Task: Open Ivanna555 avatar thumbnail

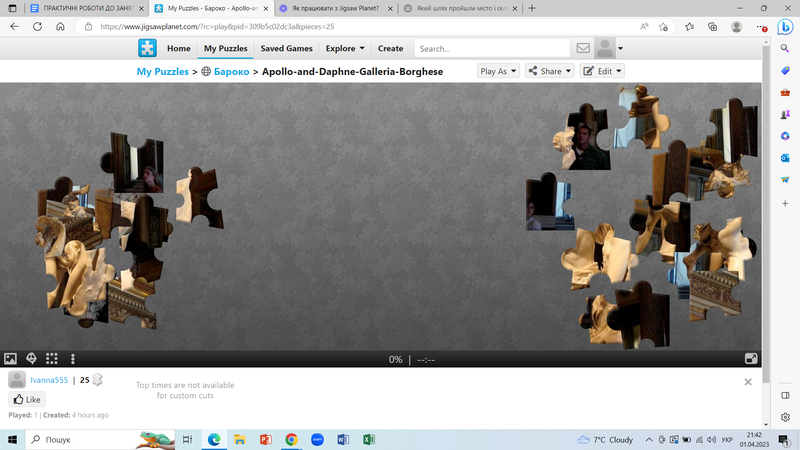Action: (x=17, y=380)
